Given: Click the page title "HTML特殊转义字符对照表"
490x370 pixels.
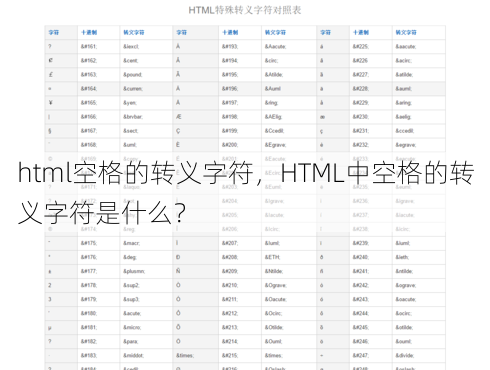Looking at the screenshot, I should point(245,10).
